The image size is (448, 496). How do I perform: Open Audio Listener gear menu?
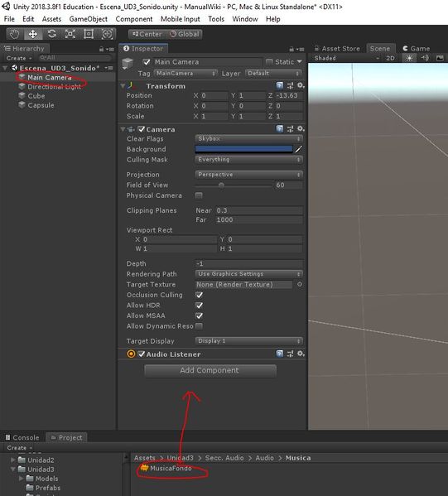point(301,354)
